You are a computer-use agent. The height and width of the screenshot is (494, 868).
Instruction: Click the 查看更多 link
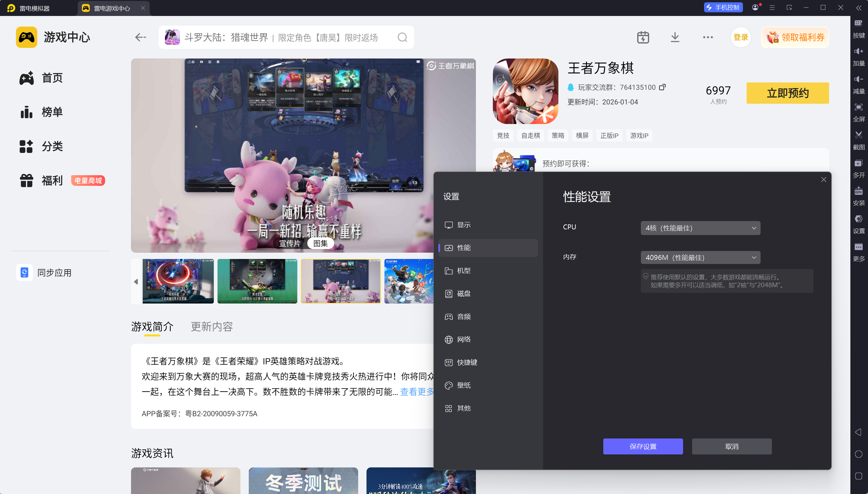click(417, 392)
